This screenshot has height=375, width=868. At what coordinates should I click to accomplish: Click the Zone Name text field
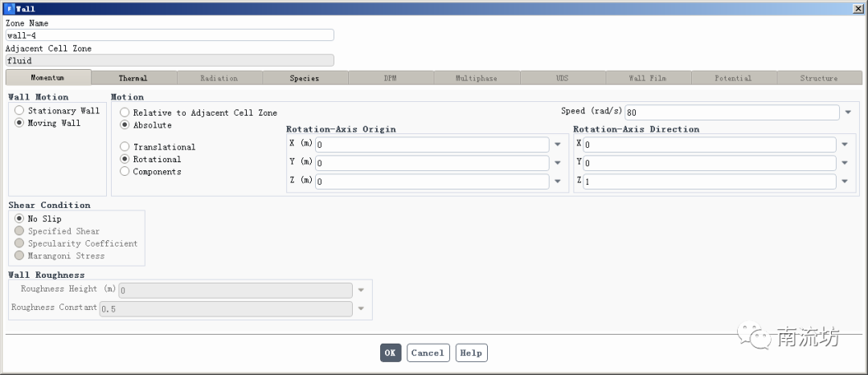click(170, 35)
